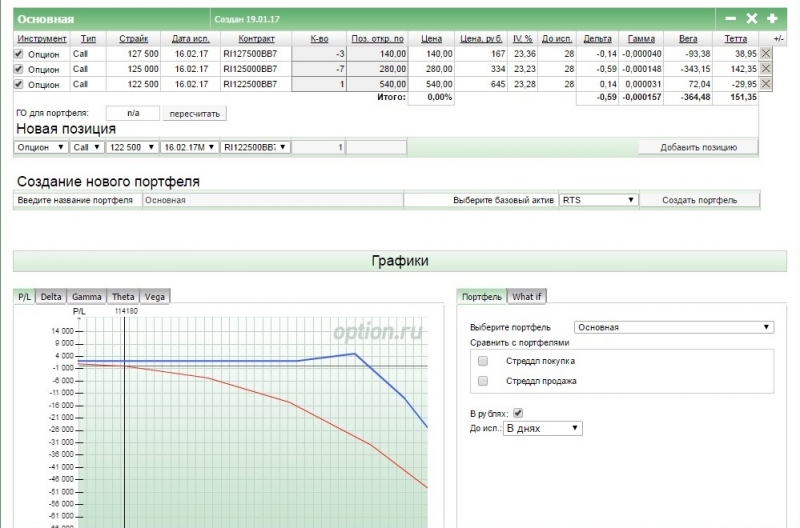800x528 pixels.
Task: Open the RTS base asset dropdown
Action: [x=598, y=200]
